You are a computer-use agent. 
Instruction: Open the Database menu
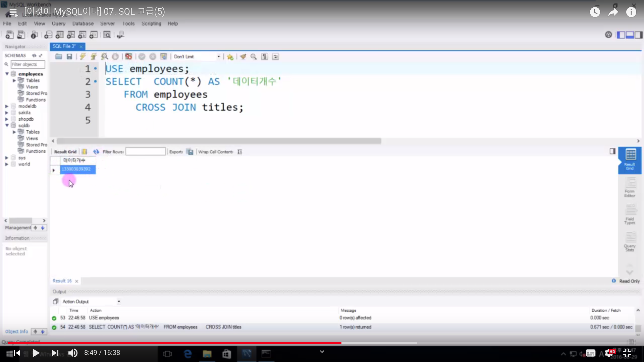83,23
